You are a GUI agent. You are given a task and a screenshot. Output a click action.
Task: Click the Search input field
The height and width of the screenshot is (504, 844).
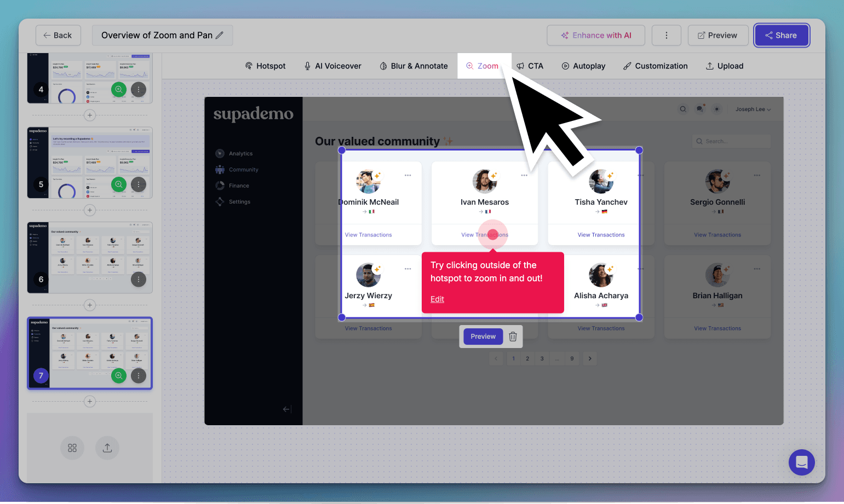coord(731,141)
